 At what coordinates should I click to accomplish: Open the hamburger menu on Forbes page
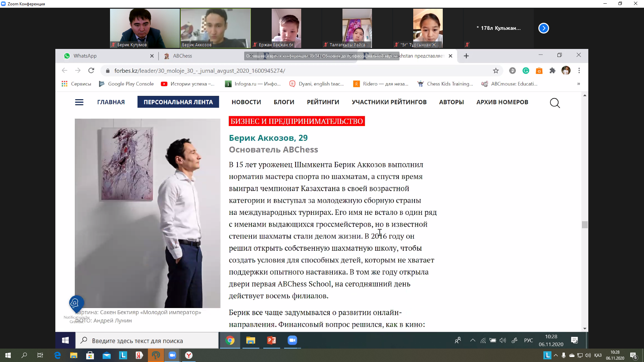tap(79, 102)
